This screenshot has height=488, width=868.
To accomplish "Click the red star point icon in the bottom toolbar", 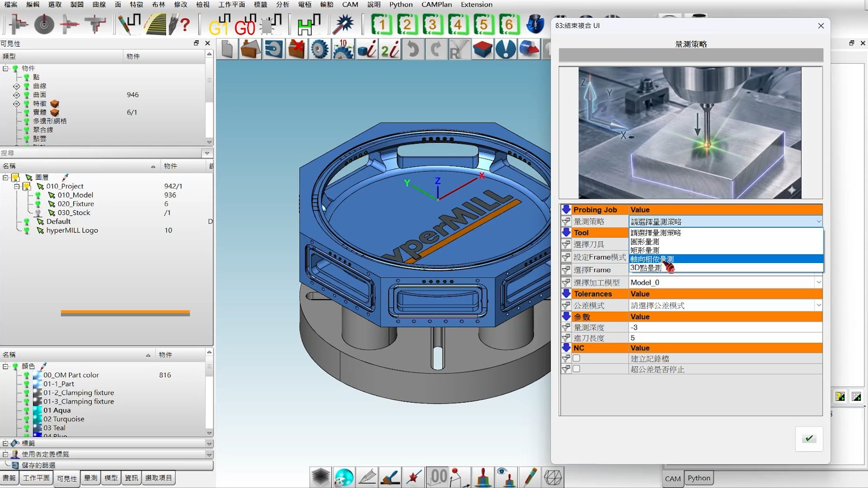I will click(x=414, y=477).
